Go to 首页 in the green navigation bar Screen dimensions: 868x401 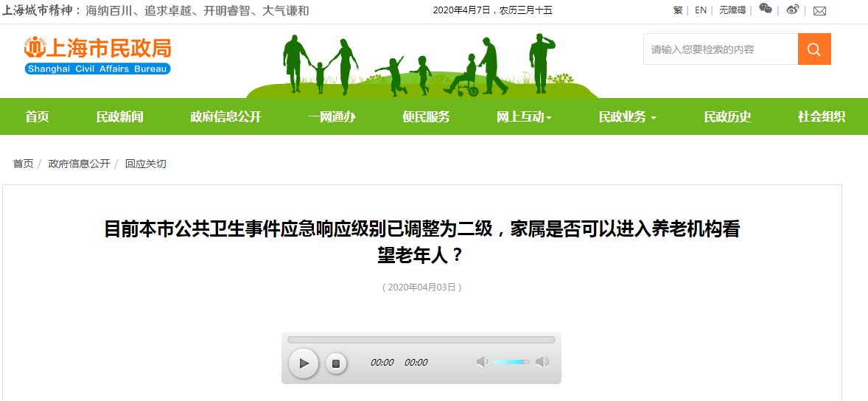point(37,117)
